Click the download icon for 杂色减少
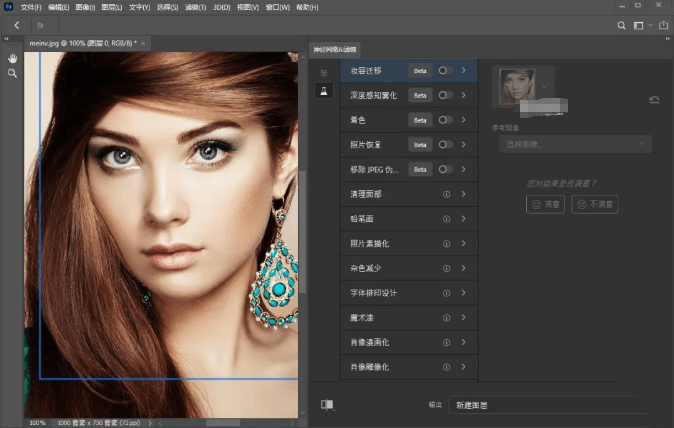 click(447, 269)
